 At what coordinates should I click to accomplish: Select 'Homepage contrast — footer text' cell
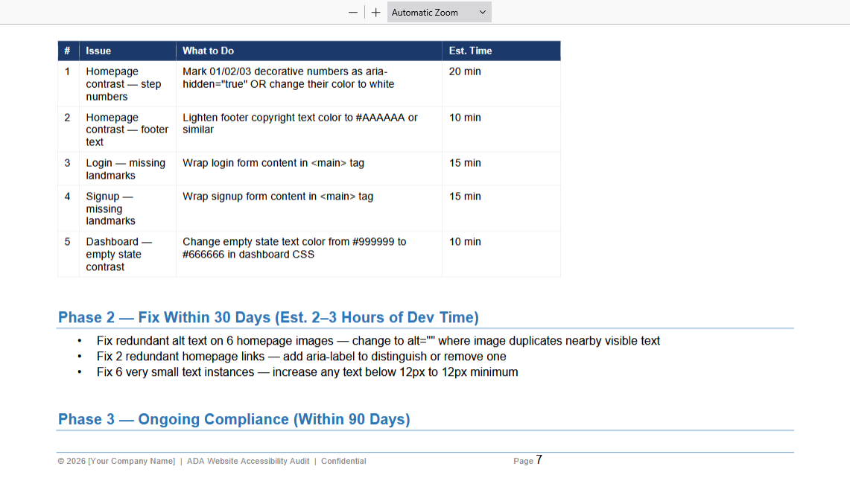coord(127,130)
